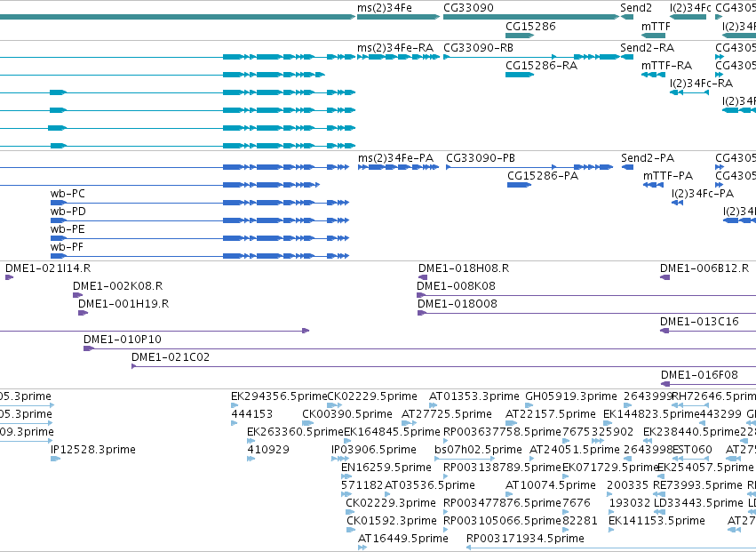Viewport: 756px width, 552px height.
Task: Click the CG15286 gene label
Action: pyautogui.click(x=530, y=27)
